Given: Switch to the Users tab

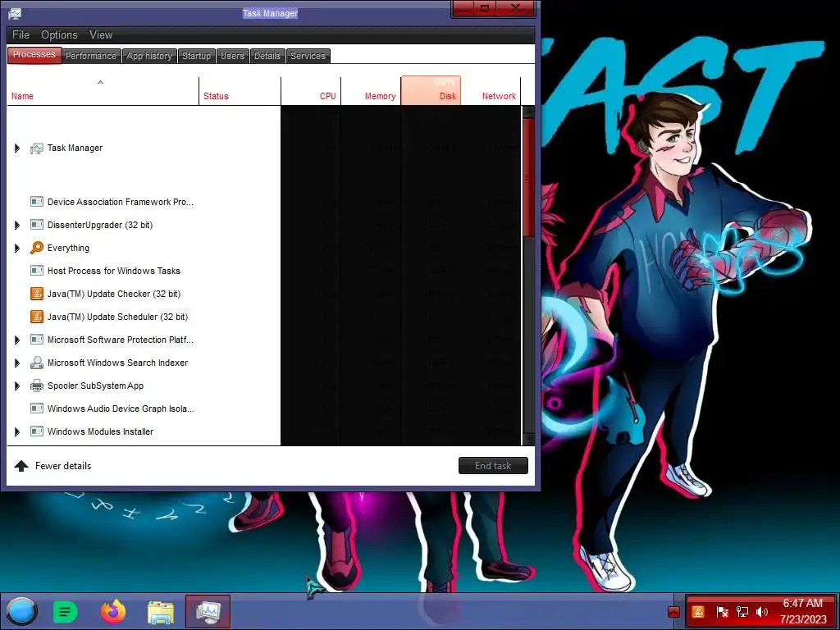Looking at the screenshot, I should pyautogui.click(x=232, y=56).
